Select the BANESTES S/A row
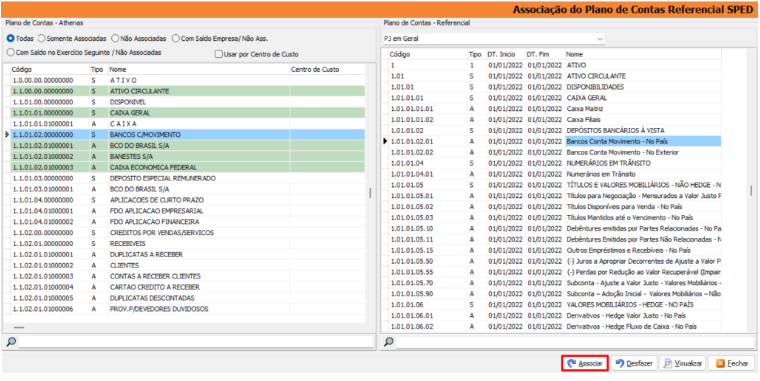Image resolution: width=760 pixels, height=381 pixels. pyautogui.click(x=188, y=156)
